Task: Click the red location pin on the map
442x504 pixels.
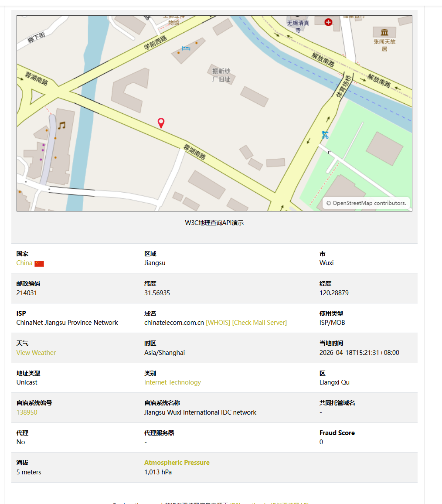Action: point(161,123)
